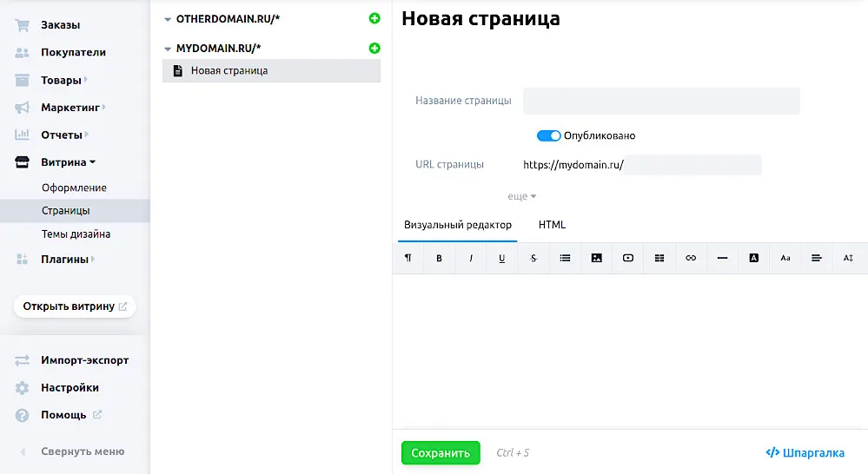Insert a hyperlink via toolbar
Screen dimensions: 868x474
[691, 258]
